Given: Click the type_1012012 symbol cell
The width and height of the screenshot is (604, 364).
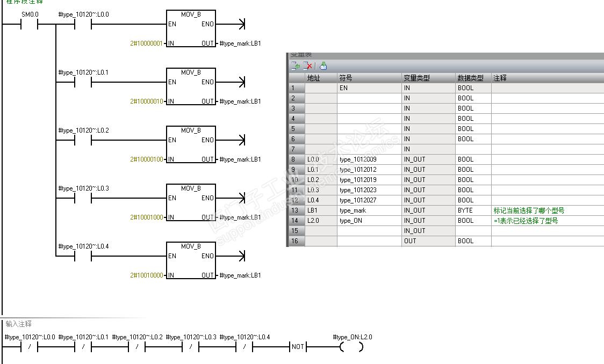Looking at the screenshot, I should pos(369,170).
